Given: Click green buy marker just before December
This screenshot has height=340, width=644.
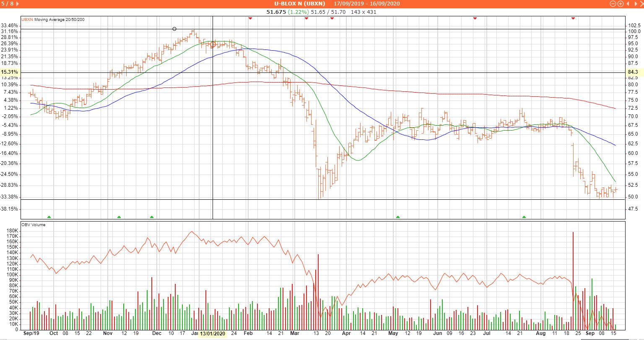Looking at the screenshot, I should 152,217.
